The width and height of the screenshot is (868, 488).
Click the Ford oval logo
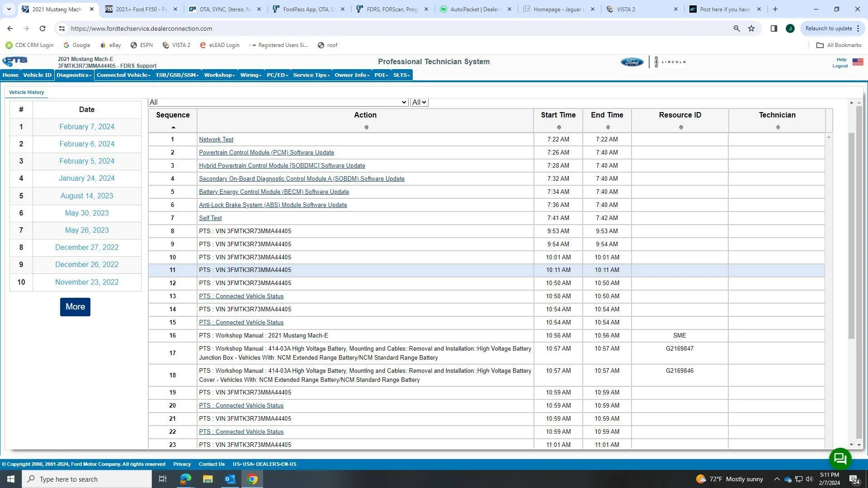pyautogui.click(x=632, y=62)
